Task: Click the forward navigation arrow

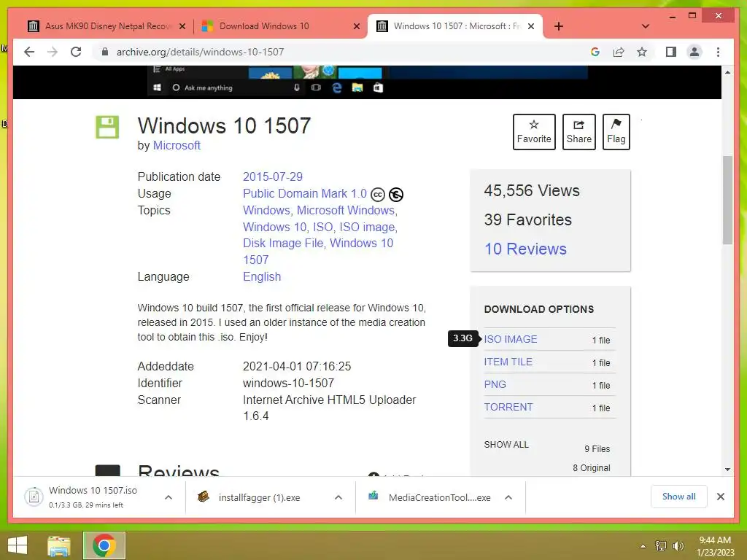Action: click(x=53, y=52)
